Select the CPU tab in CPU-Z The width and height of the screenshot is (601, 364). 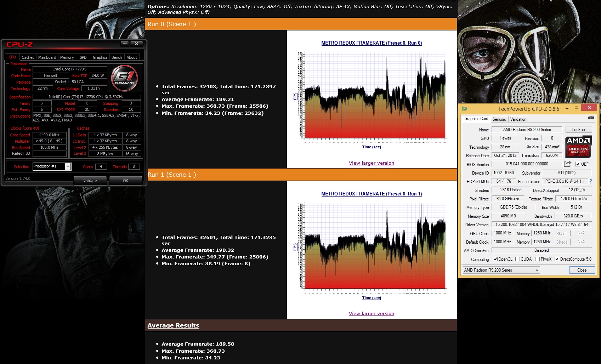[12, 57]
